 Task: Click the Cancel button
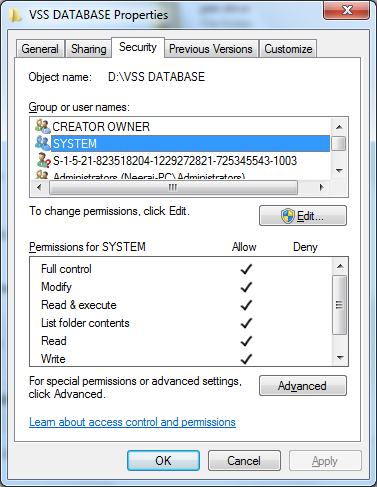(244, 461)
